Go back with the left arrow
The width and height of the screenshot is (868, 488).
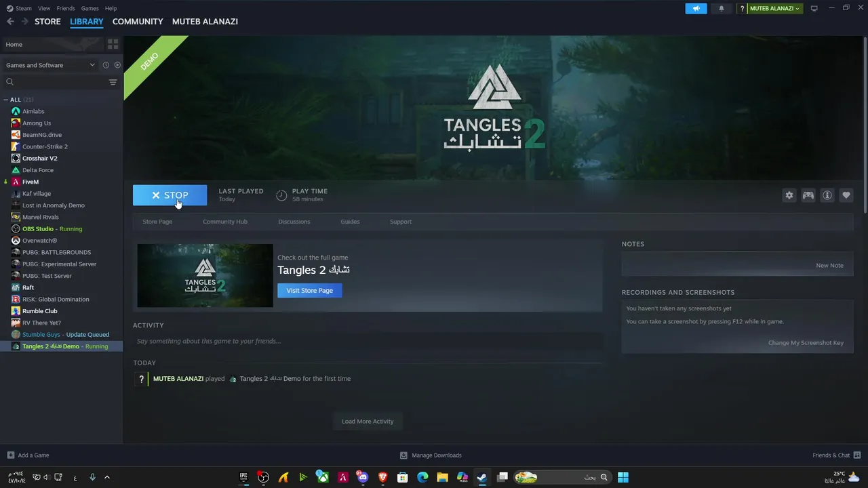(x=10, y=22)
